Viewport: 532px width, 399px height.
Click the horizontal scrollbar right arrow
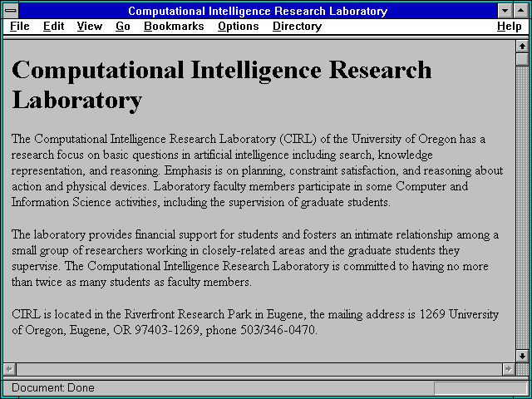[x=508, y=369]
